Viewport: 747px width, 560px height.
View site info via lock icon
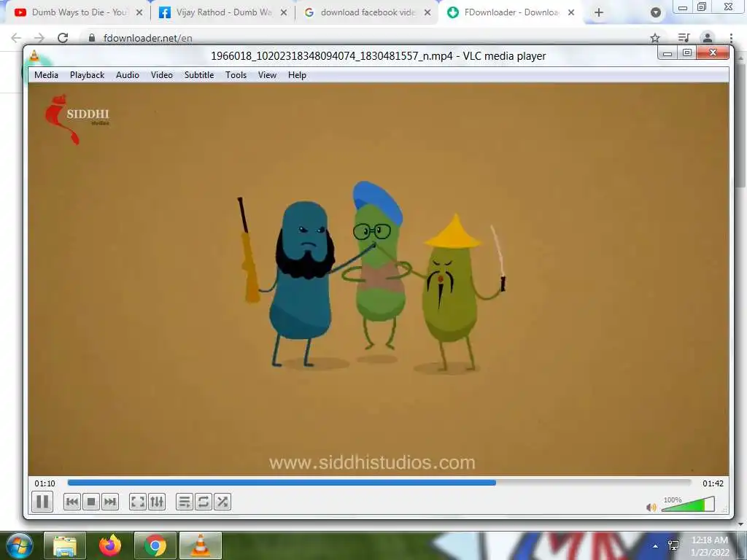coord(92,38)
